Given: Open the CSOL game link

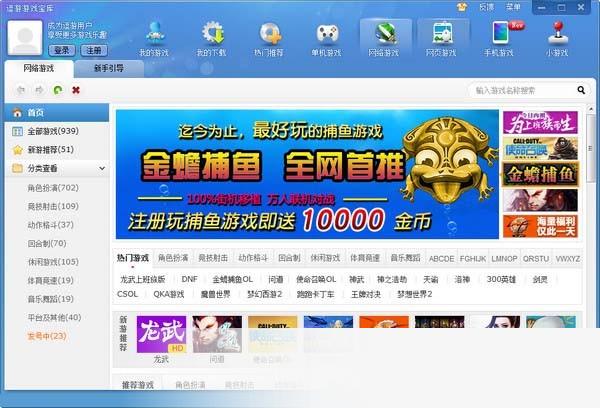Looking at the screenshot, I should [x=127, y=294].
